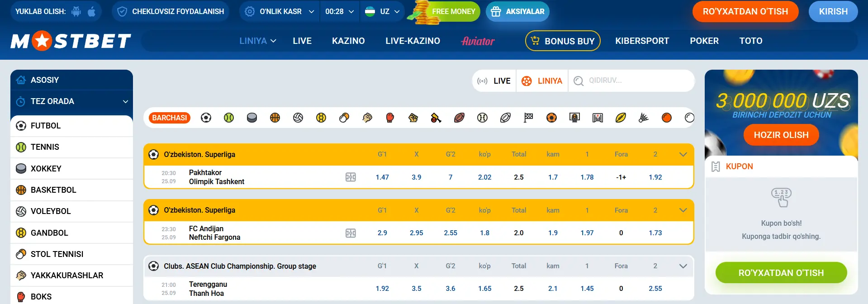The image size is (868, 304).
Task: Open the KAZINO navigation tab
Action: pyautogui.click(x=348, y=41)
